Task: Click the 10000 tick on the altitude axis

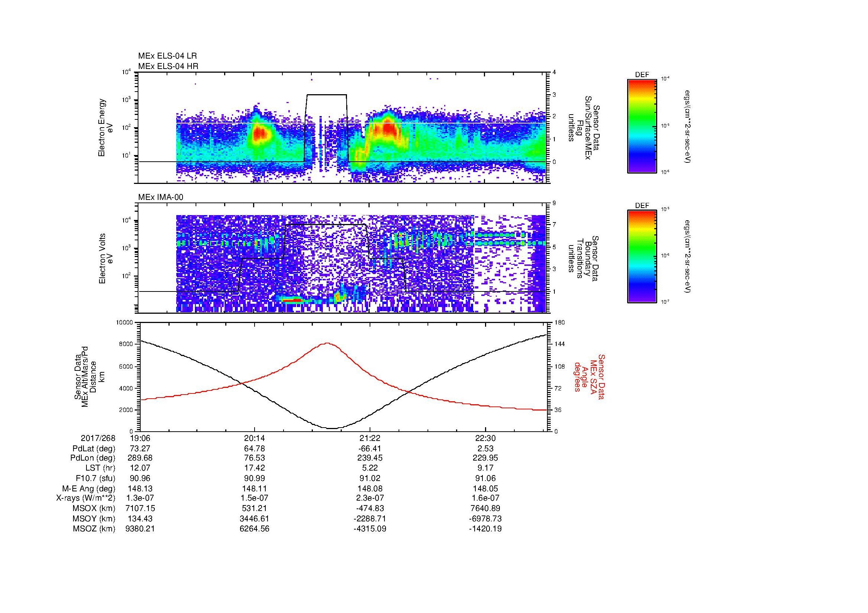Action: click(125, 323)
